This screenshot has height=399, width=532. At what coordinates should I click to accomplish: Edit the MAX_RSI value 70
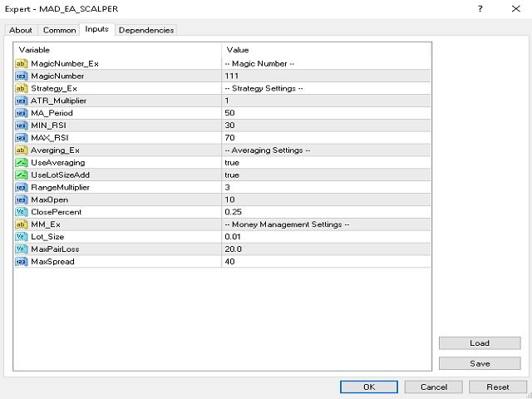[x=326, y=138]
